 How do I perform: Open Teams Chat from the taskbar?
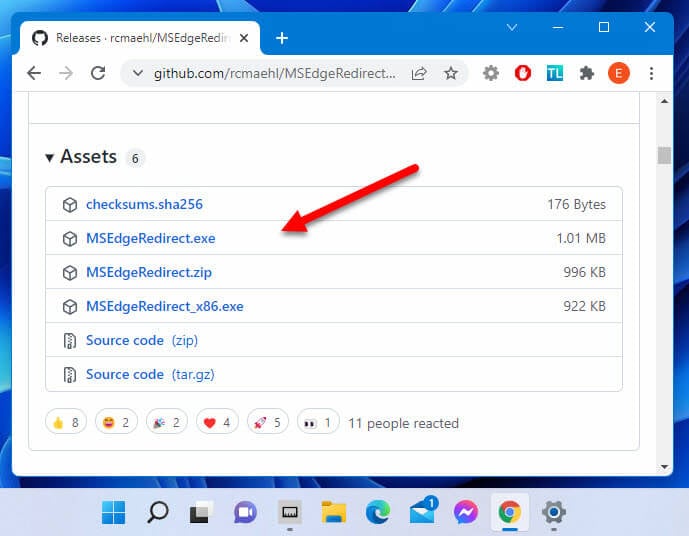pos(245,512)
